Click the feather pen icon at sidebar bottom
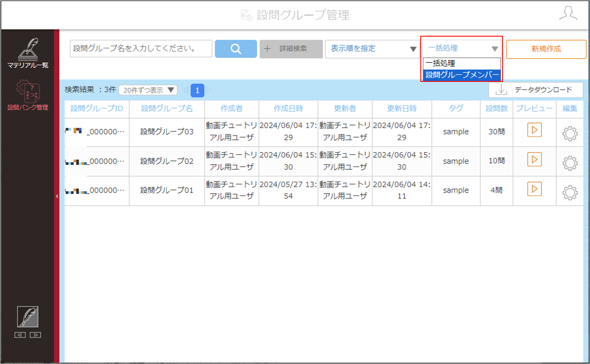590x364 pixels. click(x=28, y=317)
